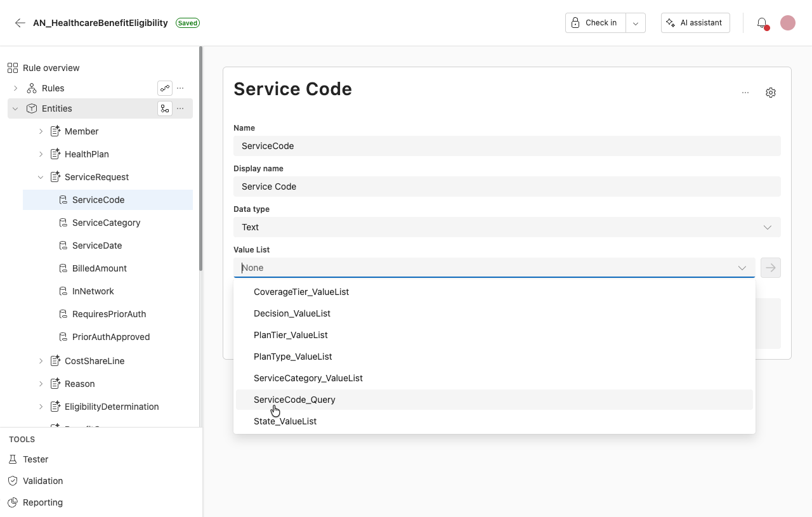Open the Check in dropdown arrow

(636, 23)
